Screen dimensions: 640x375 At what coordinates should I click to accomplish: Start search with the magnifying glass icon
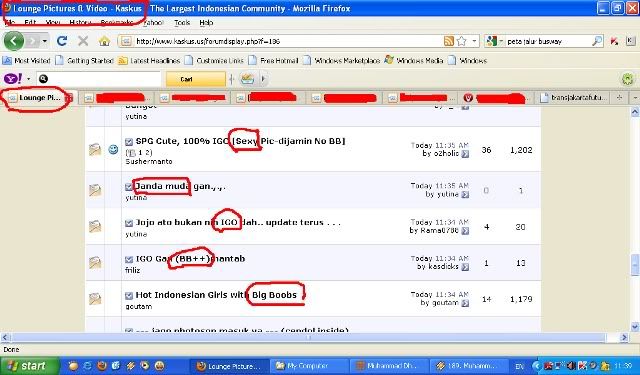coord(597,41)
